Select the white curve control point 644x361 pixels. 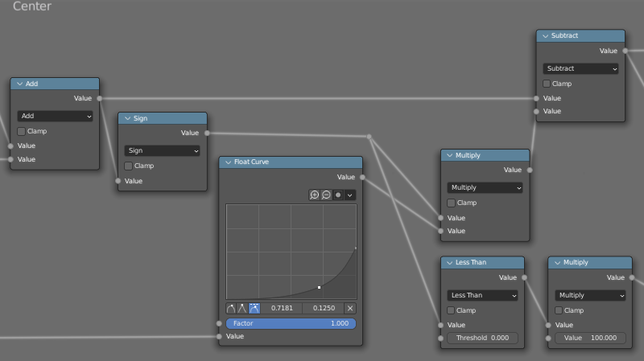pos(320,287)
